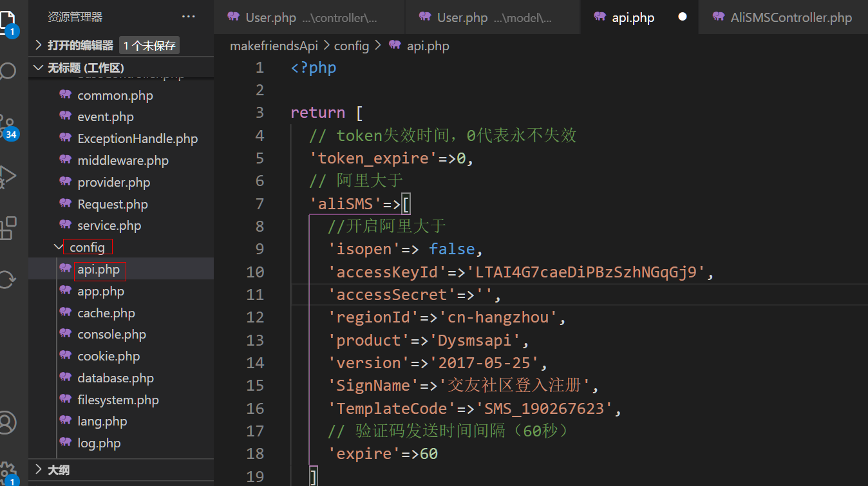Open the Explorer view in activity bar
868x486 pixels.
pos(6,21)
